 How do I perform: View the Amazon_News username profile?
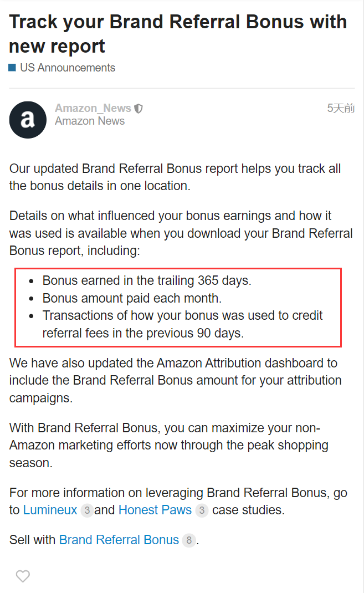(93, 108)
